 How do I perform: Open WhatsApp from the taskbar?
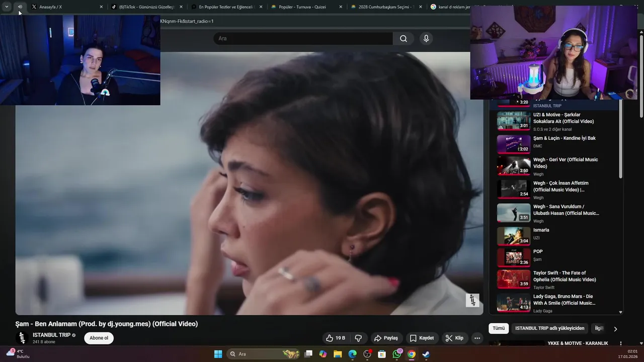[x=396, y=354]
